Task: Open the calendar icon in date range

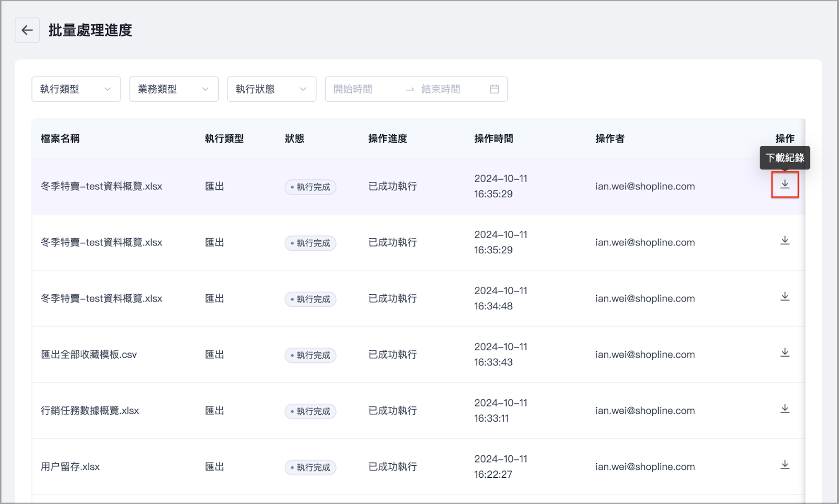Action: point(494,89)
